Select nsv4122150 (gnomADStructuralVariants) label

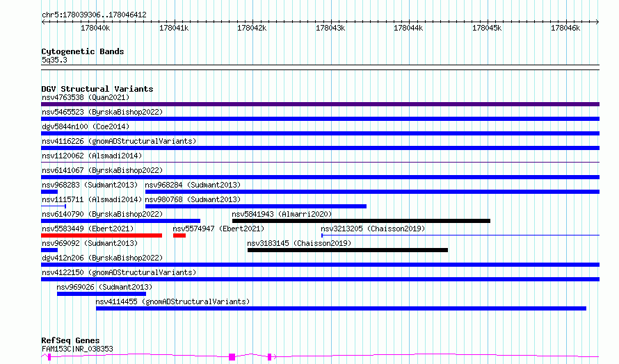coord(119,272)
